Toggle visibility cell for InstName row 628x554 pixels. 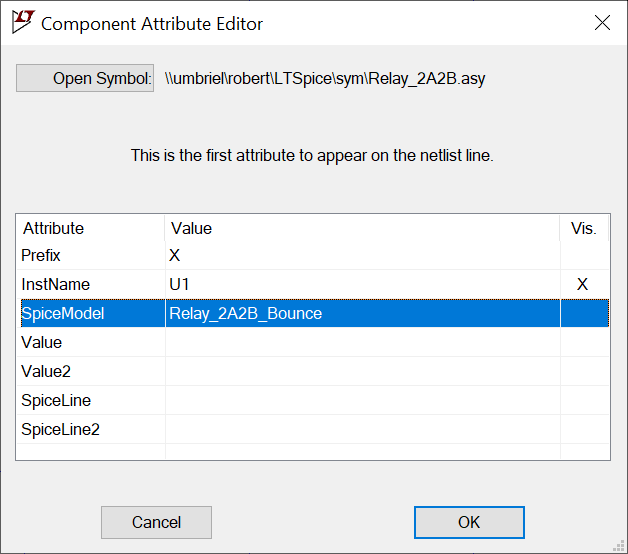583,285
